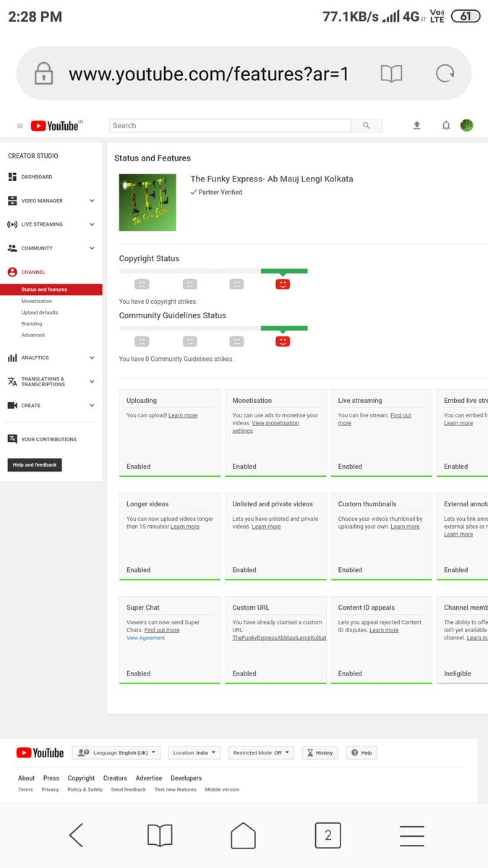
Task: Tap the bookmarks book icon in bottom bar
Action: click(x=160, y=835)
